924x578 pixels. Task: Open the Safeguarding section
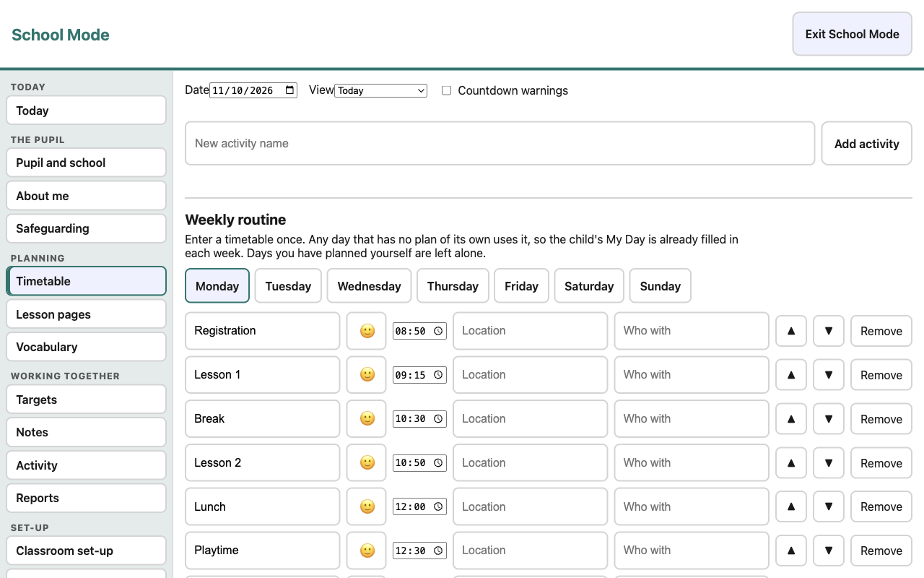pyautogui.click(x=86, y=228)
